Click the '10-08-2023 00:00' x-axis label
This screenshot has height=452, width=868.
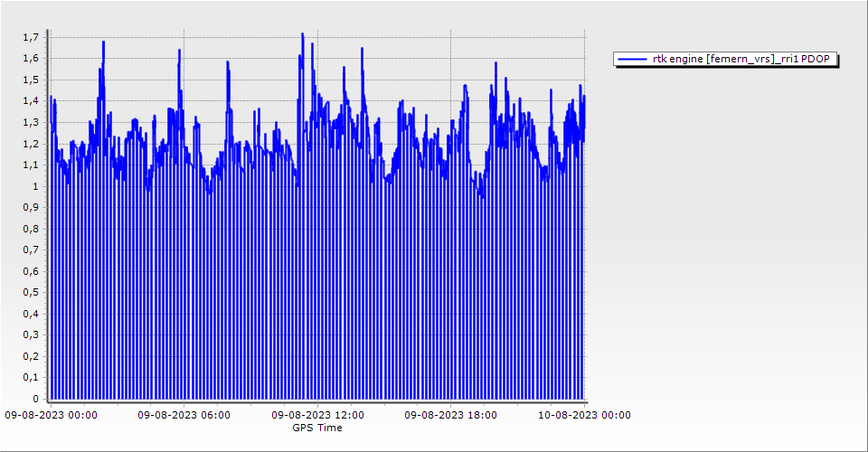coord(584,416)
